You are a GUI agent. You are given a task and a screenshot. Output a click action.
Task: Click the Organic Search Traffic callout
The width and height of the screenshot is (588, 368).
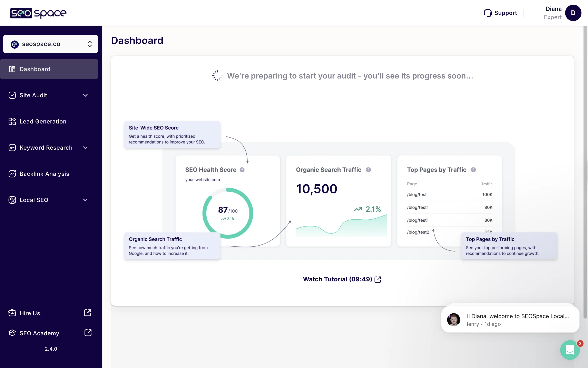coord(172,246)
